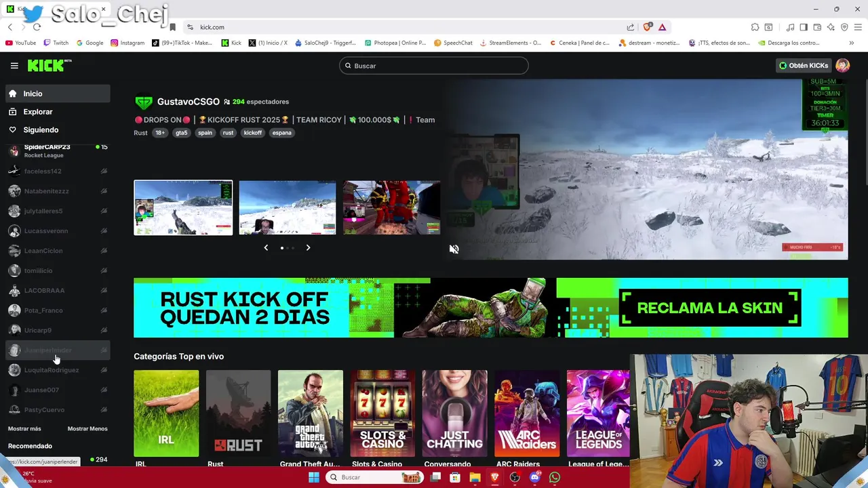Image resolution: width=868 pixels, height=488 pixels.
Task: Select third carousel stream thumbnail
Action: [x=391, y=207]
